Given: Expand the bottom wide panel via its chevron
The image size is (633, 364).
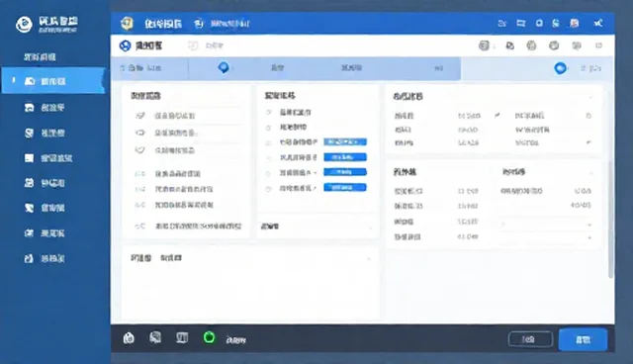Looking at the screenshot, I should tap(369, 259).
